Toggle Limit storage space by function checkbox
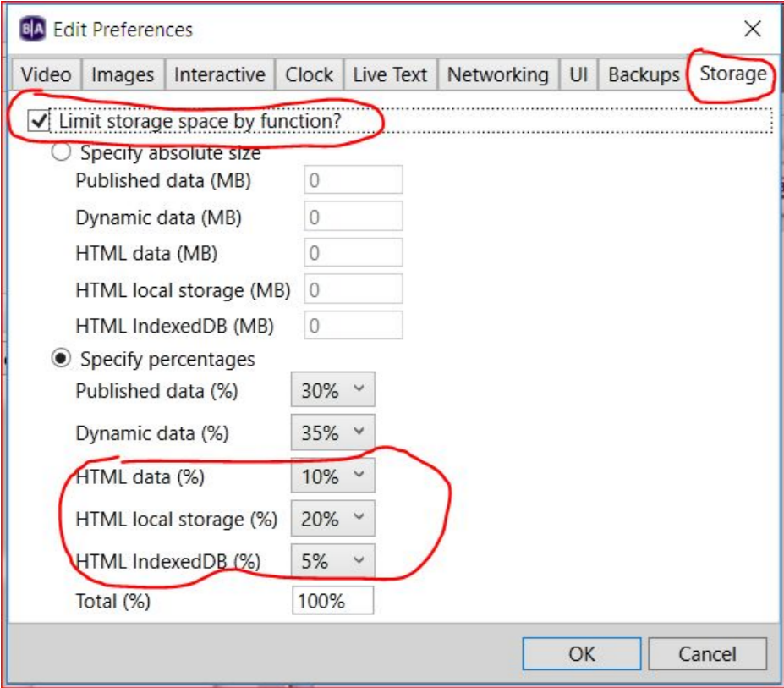This screenshot has height=688, width=784. coord(38,122)
